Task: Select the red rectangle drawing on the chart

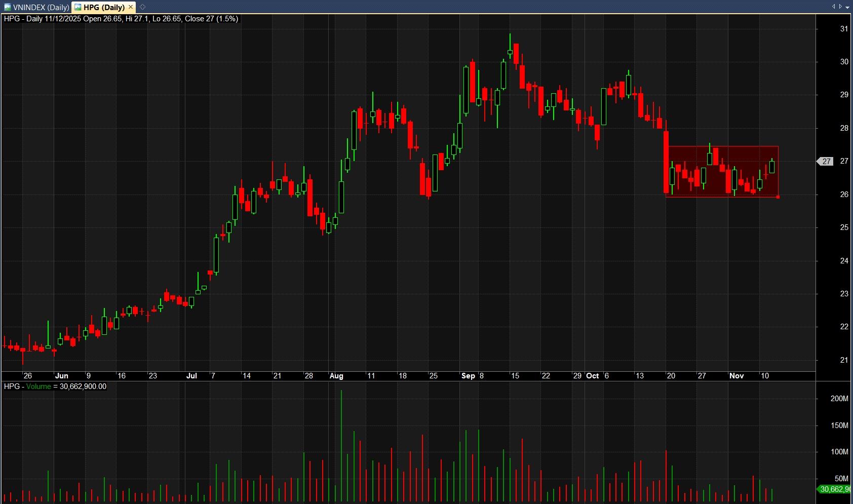Action: [723, 171]
